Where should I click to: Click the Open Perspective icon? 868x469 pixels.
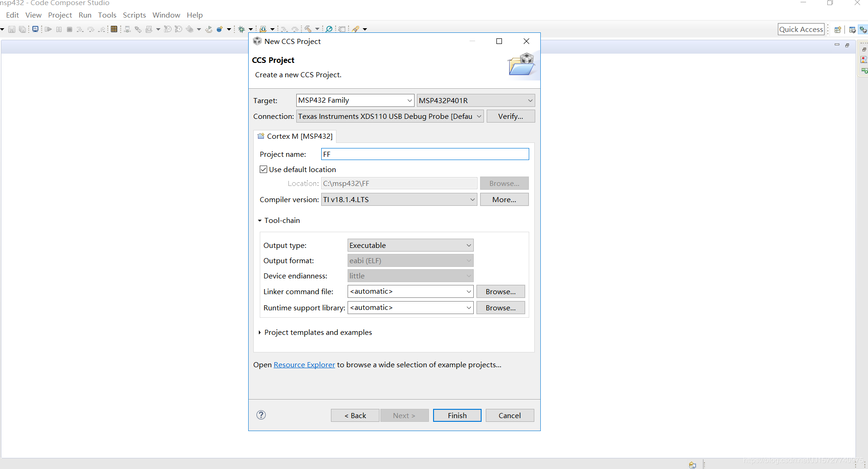tap(837, 30)
